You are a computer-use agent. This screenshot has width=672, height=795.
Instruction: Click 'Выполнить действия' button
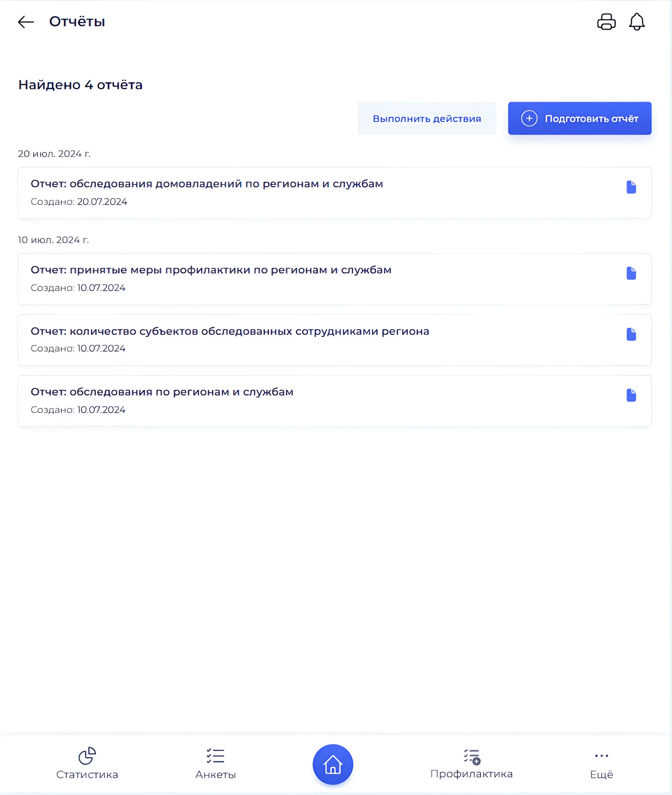click(427, 119)
